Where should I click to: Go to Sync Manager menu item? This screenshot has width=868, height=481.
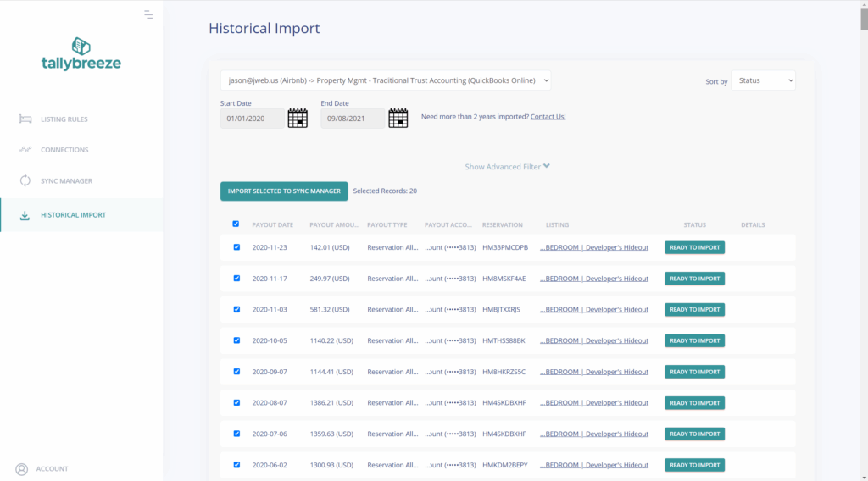[x=66, y=181]
